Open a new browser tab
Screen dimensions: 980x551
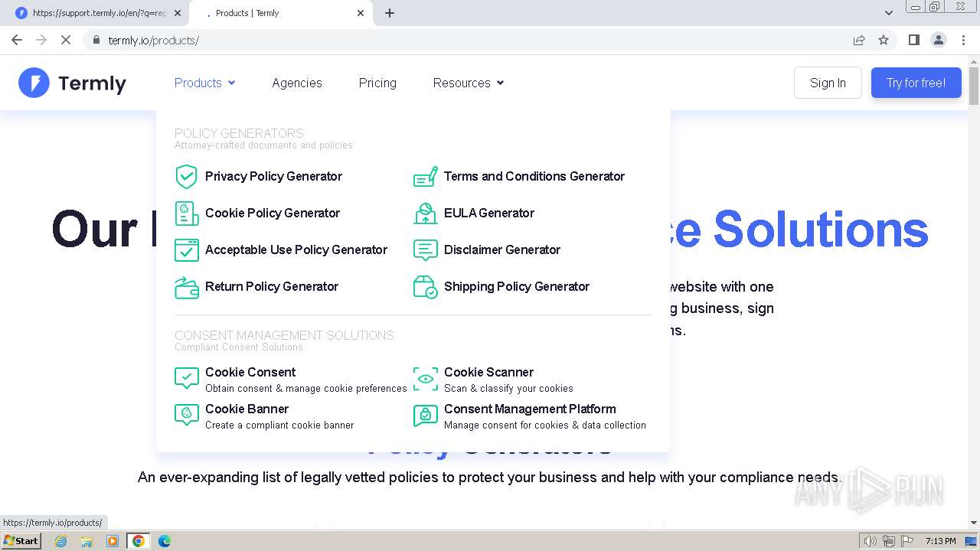coord(390,13)
